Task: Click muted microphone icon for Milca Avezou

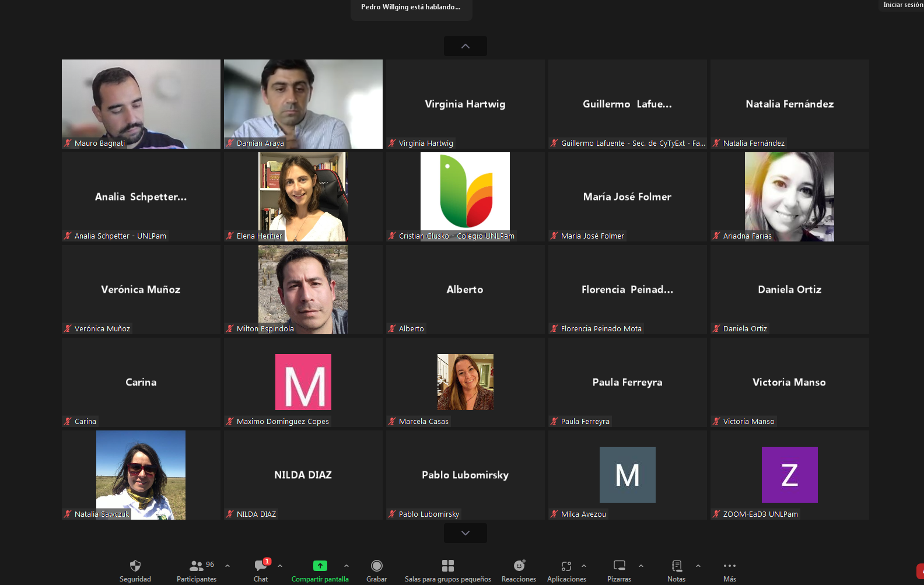Action: pyautogui.click(x=554, y=514)
